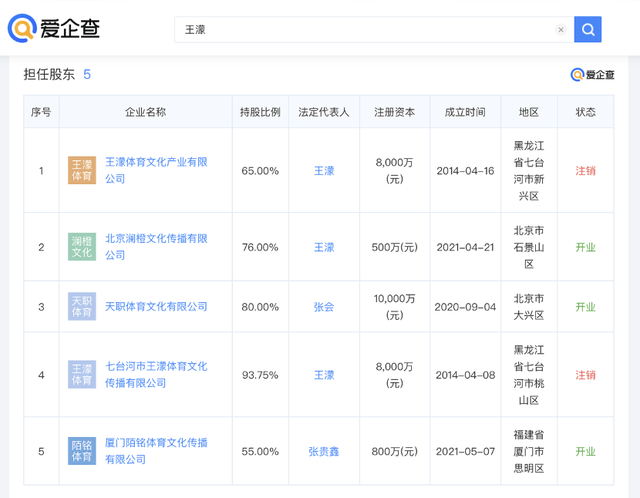Select the 76.00% shareholding cell
The height and width of the screenshot is (498, 640).
pos(260,247)
